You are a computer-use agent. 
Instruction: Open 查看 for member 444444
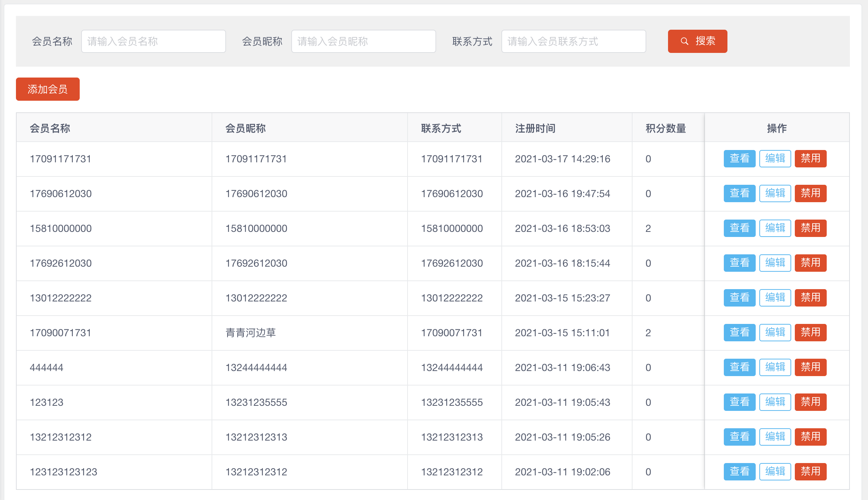click(740, 367)
